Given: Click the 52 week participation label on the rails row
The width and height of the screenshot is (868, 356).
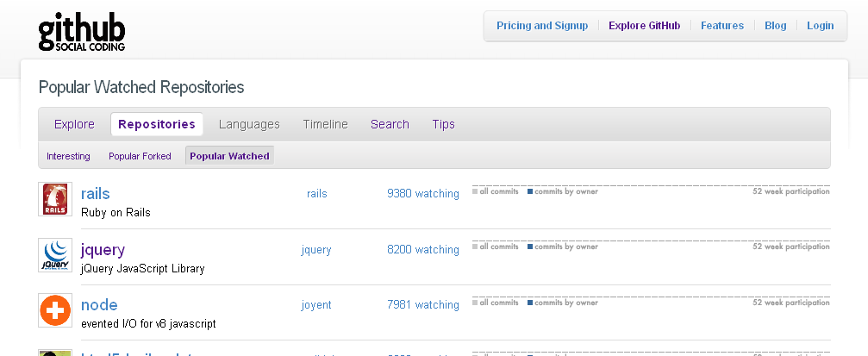Looking at the screenshot, I should coord(791,191).
